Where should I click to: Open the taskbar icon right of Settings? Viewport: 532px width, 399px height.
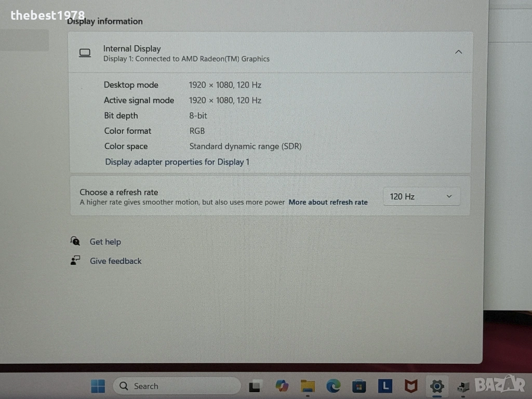463,387
